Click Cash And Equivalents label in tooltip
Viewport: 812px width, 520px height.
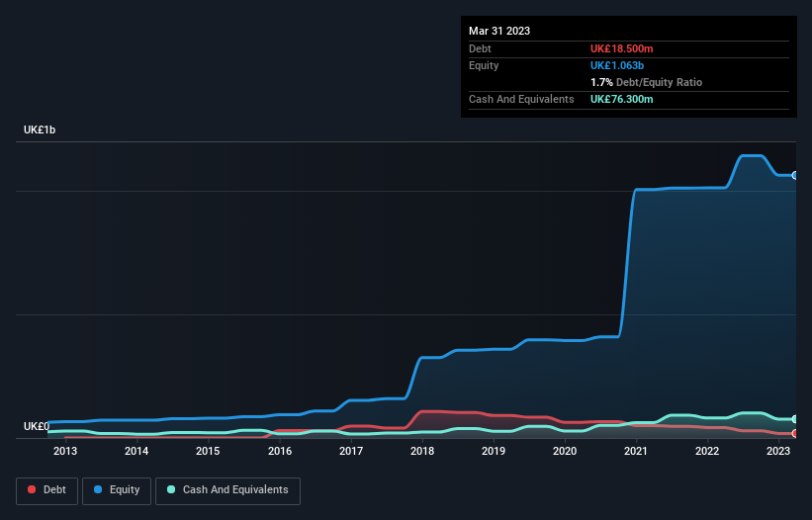(521, 99)
